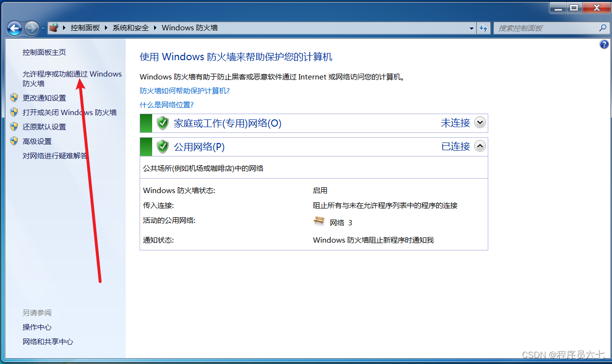
Task: Click the 网络 3 network name
Action: pos(341,222)
